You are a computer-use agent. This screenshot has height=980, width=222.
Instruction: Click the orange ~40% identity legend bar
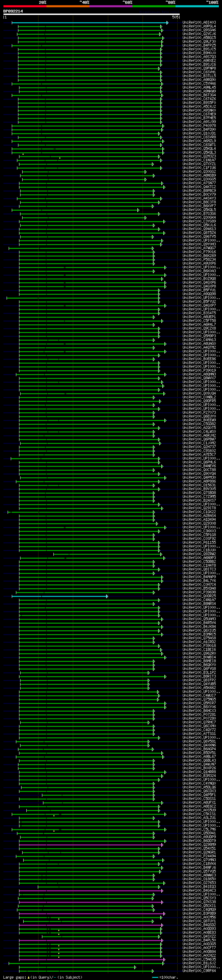[68, 6]
